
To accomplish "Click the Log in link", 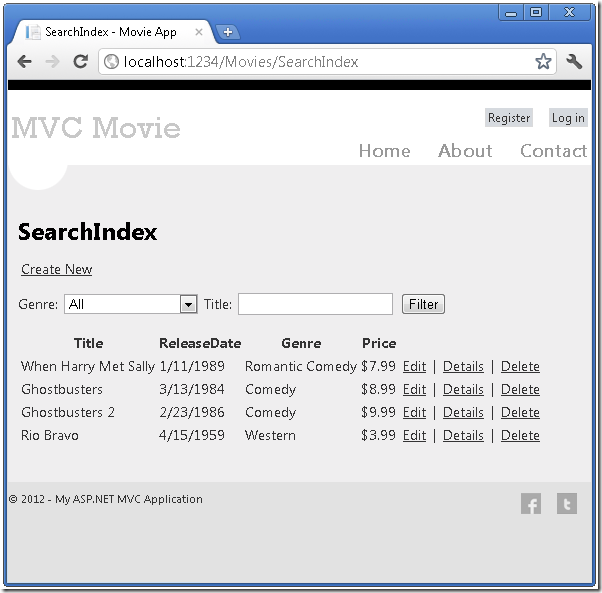I will tap(568, 118).
